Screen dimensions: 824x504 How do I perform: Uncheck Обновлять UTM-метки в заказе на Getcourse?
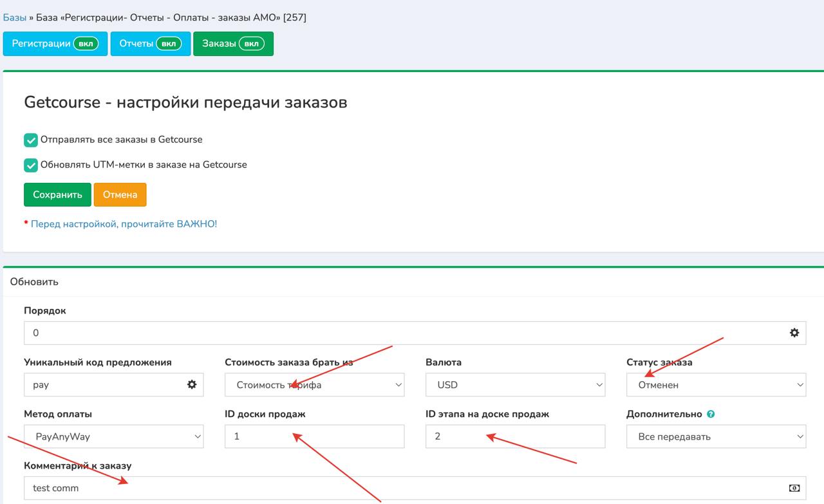coord(31,165)
